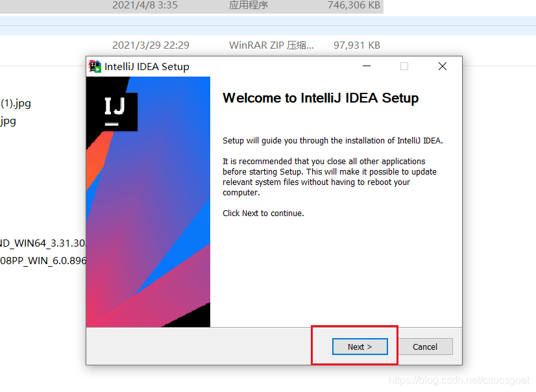The image size is (536, 392).
Task: Select the jpg file below (1).jpg
Action: point(8,121)
